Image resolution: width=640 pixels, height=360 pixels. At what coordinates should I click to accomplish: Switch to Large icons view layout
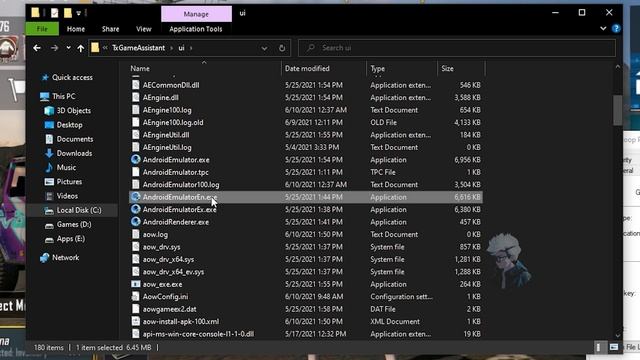pos(613,347)
